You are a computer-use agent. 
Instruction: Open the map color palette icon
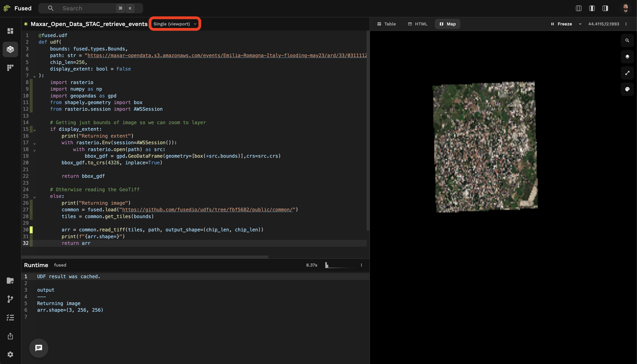[627, 89]
